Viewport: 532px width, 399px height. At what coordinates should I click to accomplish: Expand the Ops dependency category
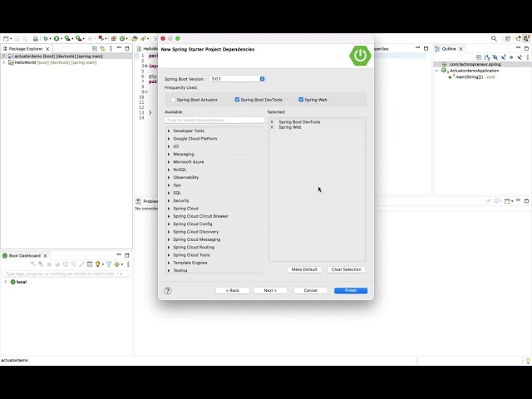pyautogui.click(x=169, y=185)
